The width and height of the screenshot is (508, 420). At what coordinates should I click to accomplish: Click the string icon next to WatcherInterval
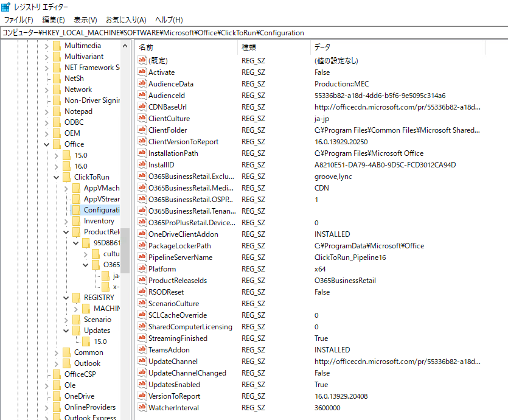pos(142,407)
